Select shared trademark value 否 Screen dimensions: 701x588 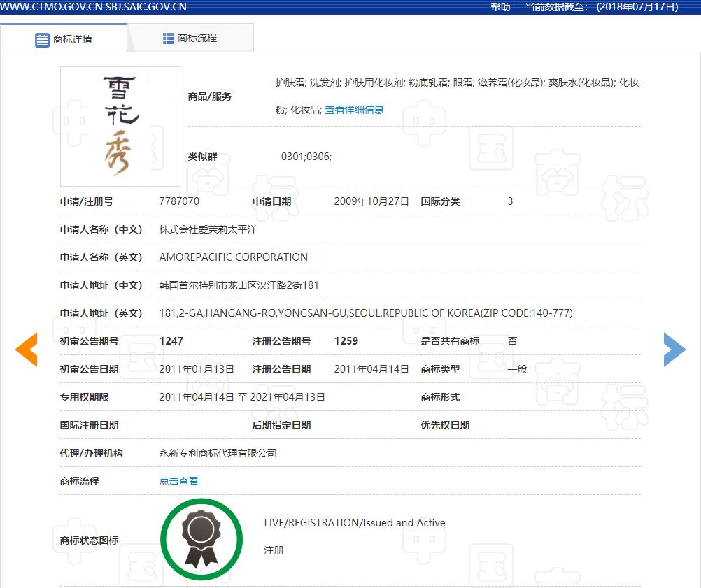512,341
